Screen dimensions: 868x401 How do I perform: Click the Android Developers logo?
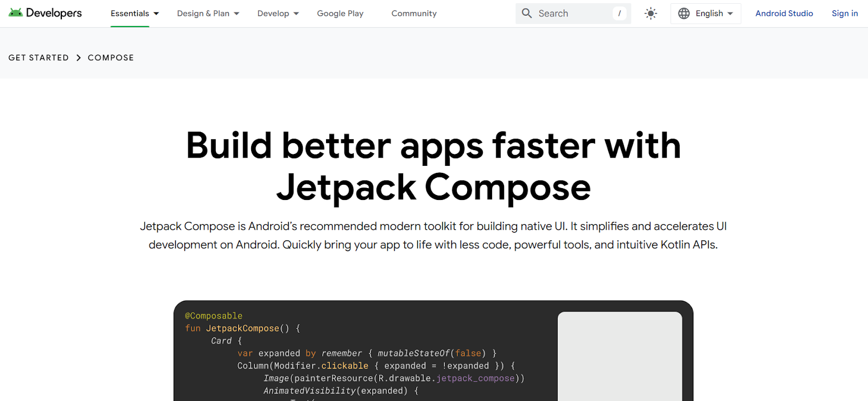(x=45, y=13)
